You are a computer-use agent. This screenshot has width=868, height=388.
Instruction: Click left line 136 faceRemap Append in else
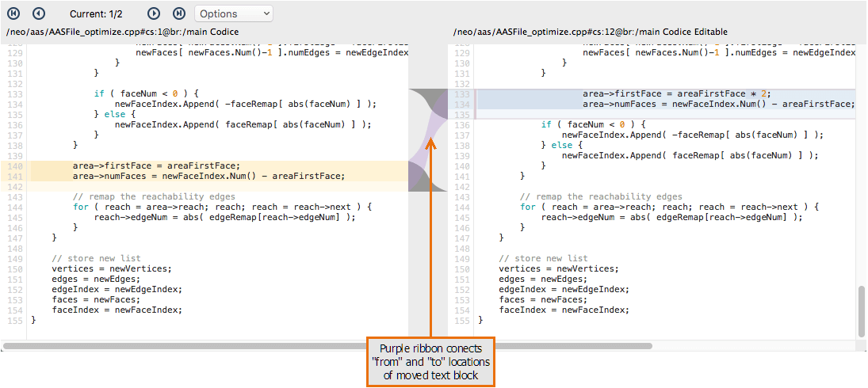pyautogui.click(x=243, y=124)
